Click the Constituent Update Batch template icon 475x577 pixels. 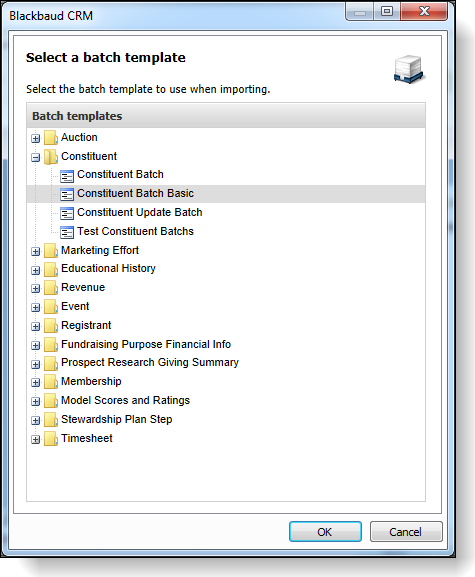67,214
